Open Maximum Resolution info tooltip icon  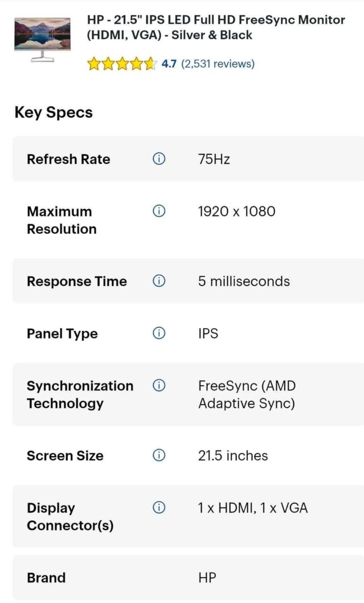pyautogui.click(x=159, y=211)
